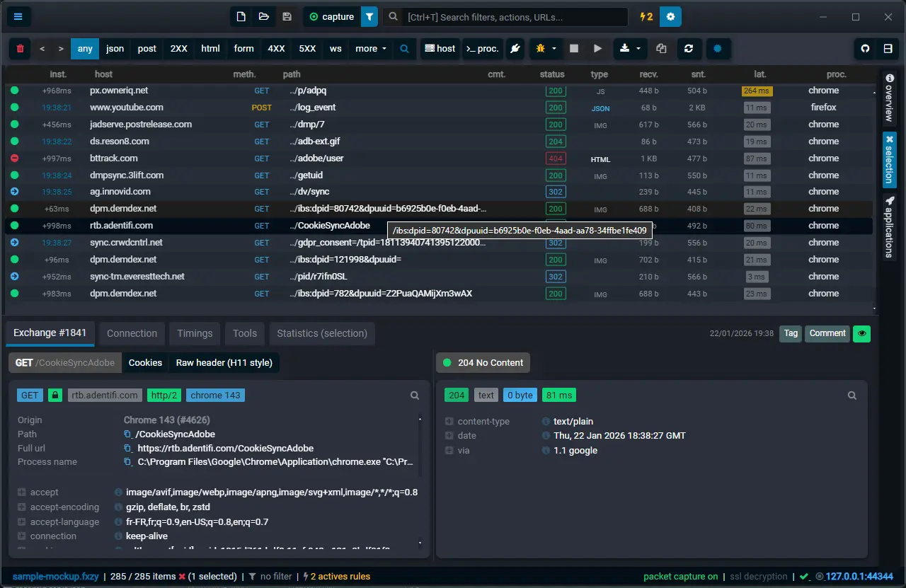Click the plug icon in the toolbar

click(515, 49)
